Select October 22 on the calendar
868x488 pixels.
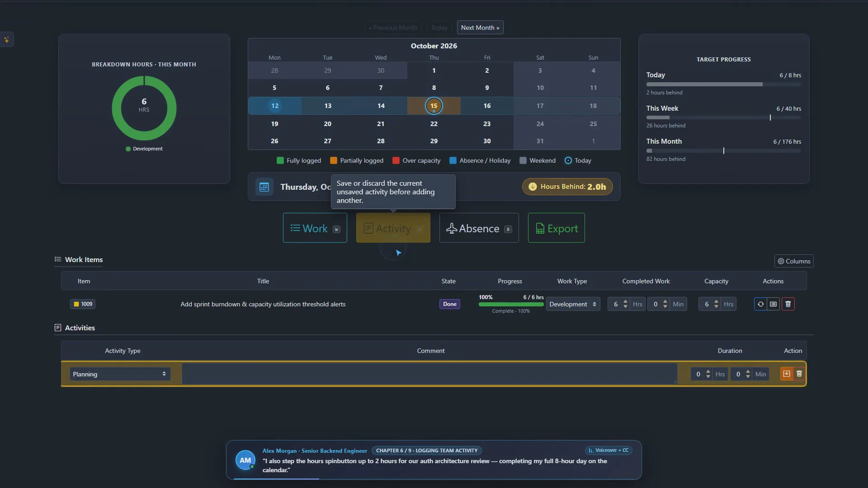pos(434,124)
